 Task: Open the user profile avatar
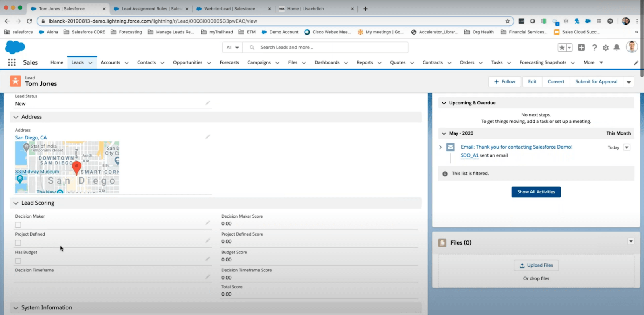pyautogui.click(x=632, y=47)
